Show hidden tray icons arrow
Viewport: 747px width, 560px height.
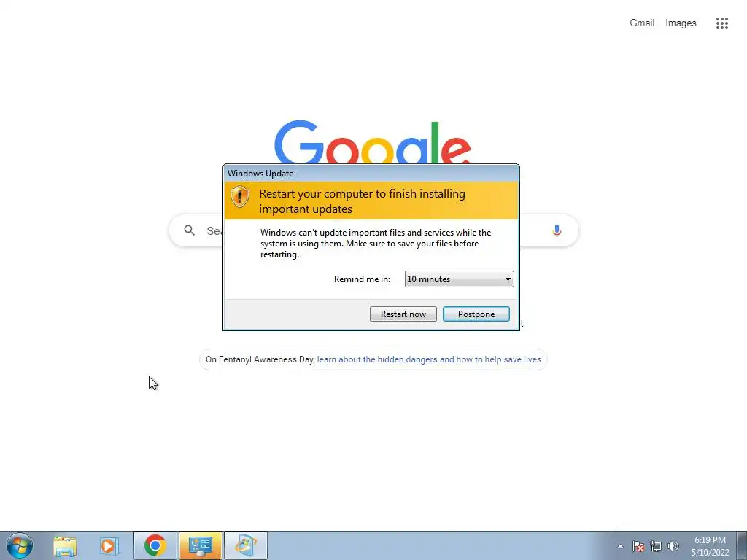pos(620,546)
